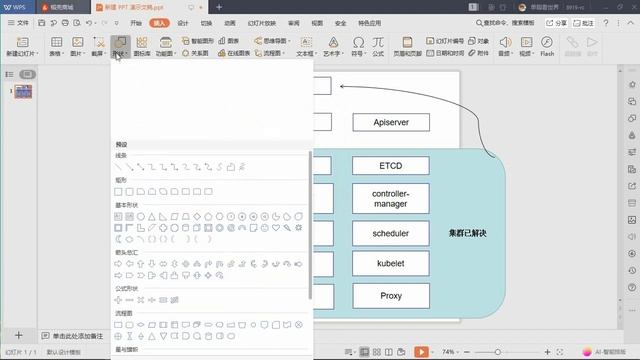Insert 日期和时间 date and time
640x360 pixels.
coord(445,53)
